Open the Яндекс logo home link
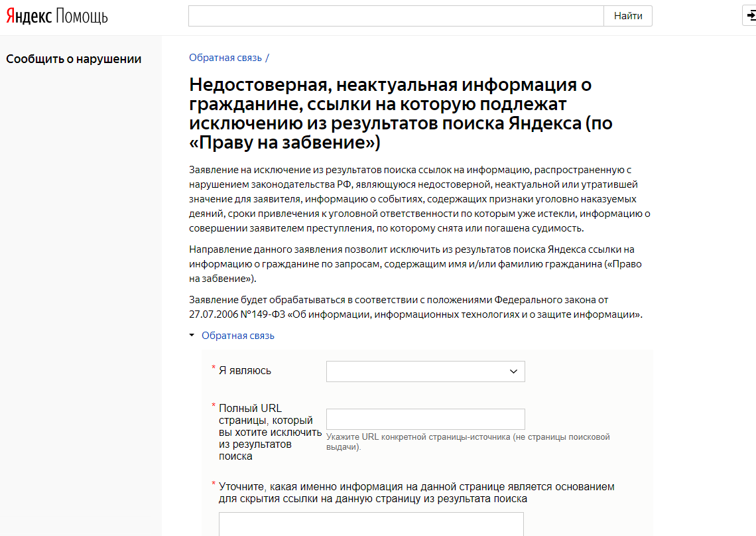The image size is (756, 536). tap(29, 16)
